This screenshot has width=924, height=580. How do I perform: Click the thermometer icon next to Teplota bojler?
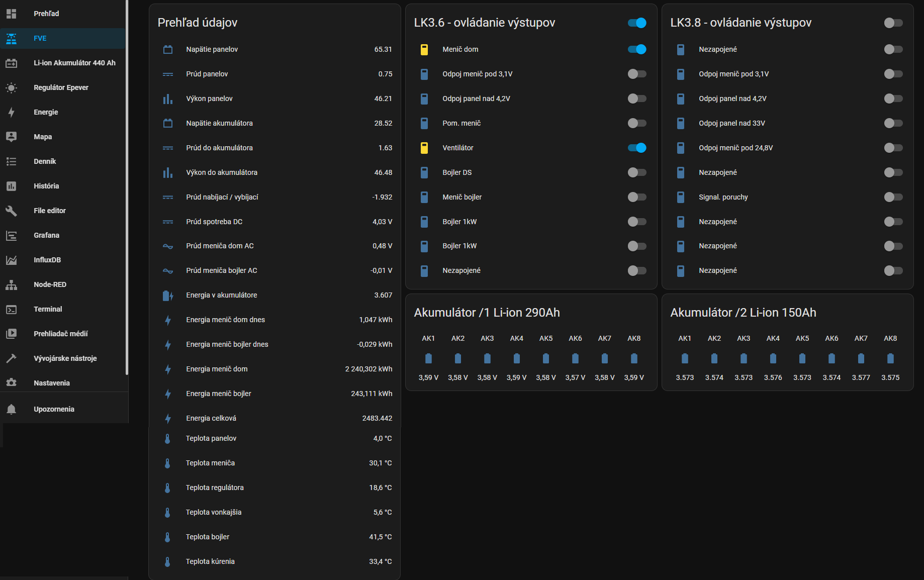coord(167,537)
